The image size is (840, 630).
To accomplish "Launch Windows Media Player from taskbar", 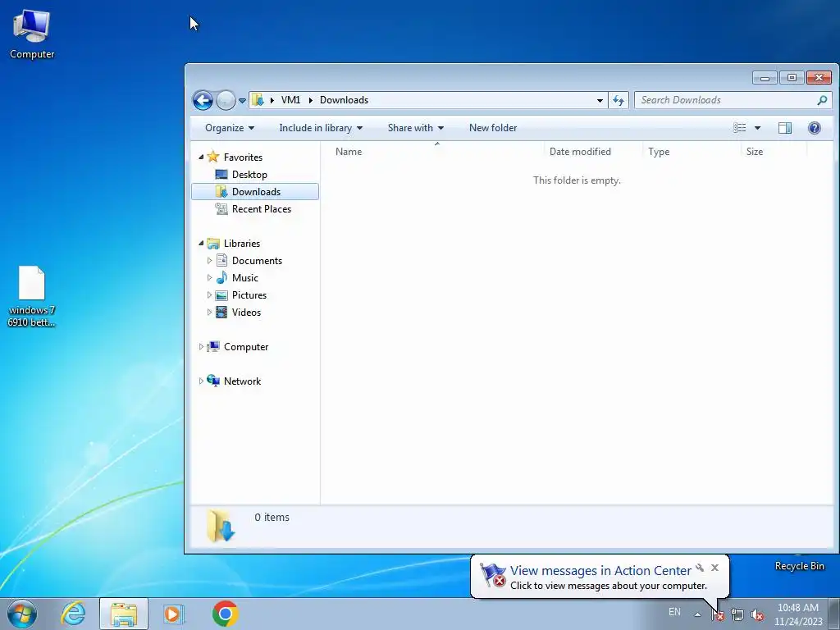I will click(174, 614).
